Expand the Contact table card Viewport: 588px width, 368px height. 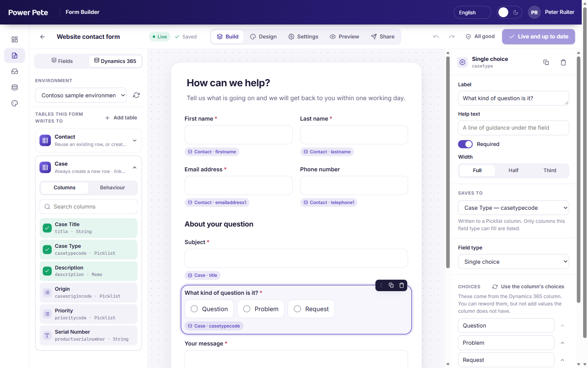pyautogui.click(x=135, y=141)
